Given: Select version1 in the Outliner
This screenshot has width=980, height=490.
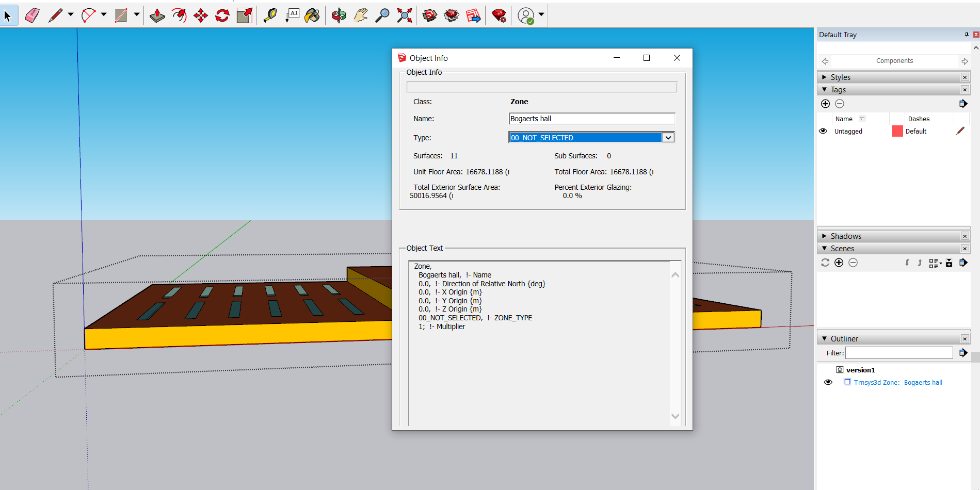Looking at the screenshot, I should (860, 370).
